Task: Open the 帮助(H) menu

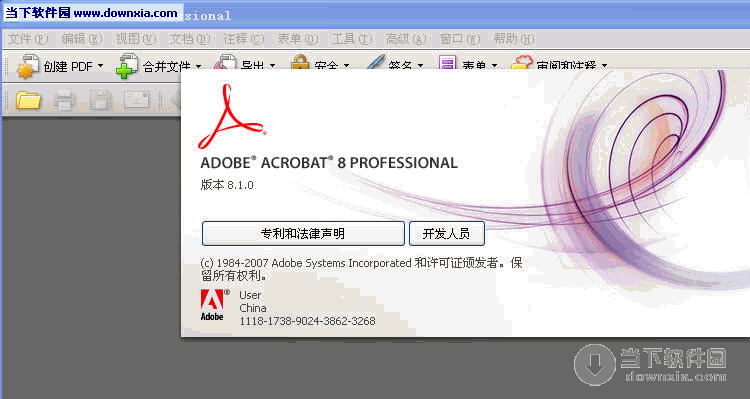Action: (x=514, y=39)
